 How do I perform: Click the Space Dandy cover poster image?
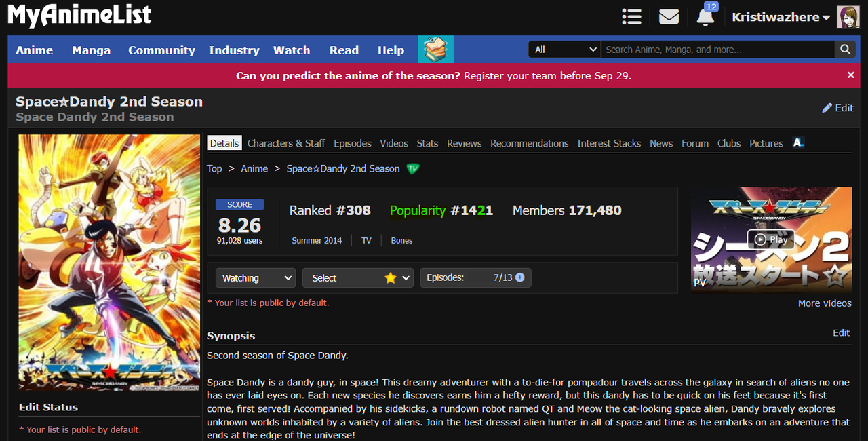click(x=109, y=263)
